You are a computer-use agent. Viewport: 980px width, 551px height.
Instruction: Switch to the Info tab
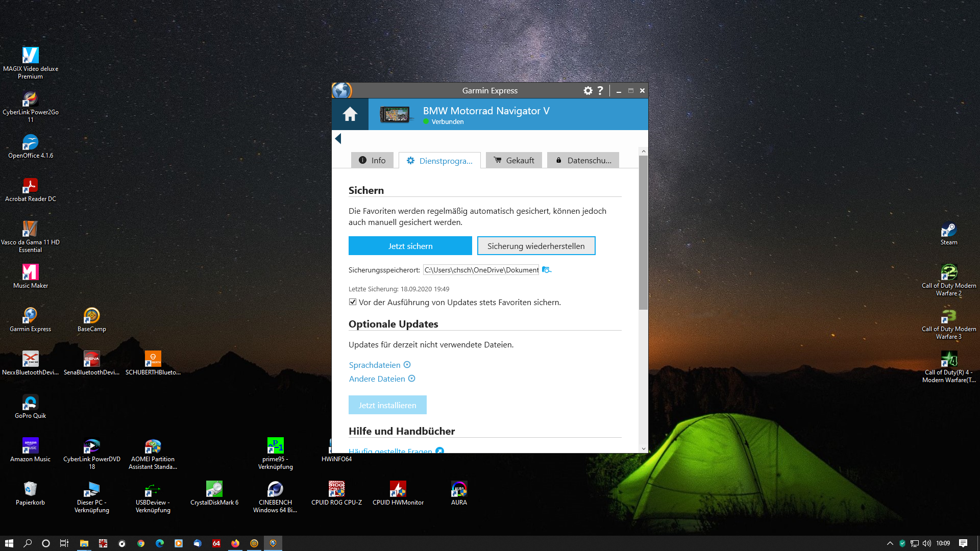tap(372, 160)
